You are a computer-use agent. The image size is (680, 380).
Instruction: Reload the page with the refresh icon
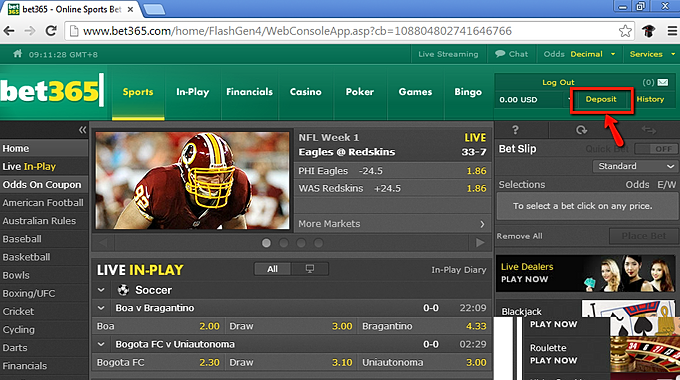pos(51,31)
